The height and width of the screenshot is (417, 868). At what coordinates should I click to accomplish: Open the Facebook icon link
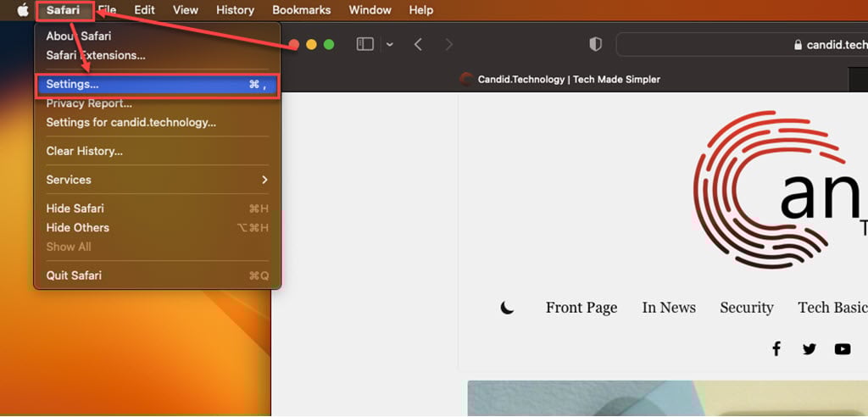pos(776,349)
